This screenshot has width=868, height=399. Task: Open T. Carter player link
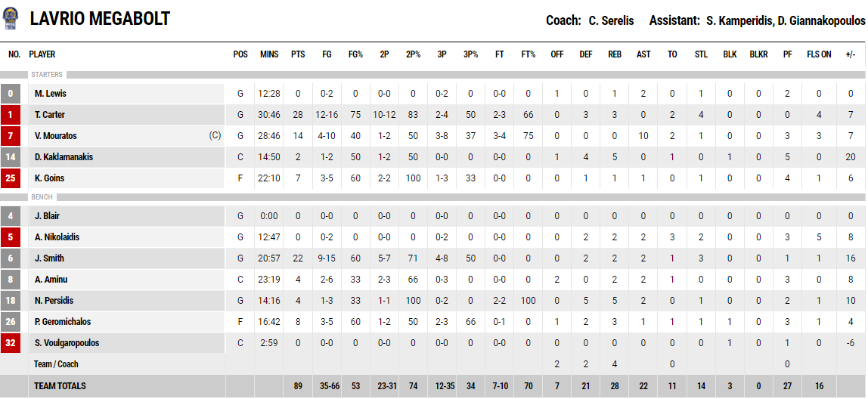49,115
